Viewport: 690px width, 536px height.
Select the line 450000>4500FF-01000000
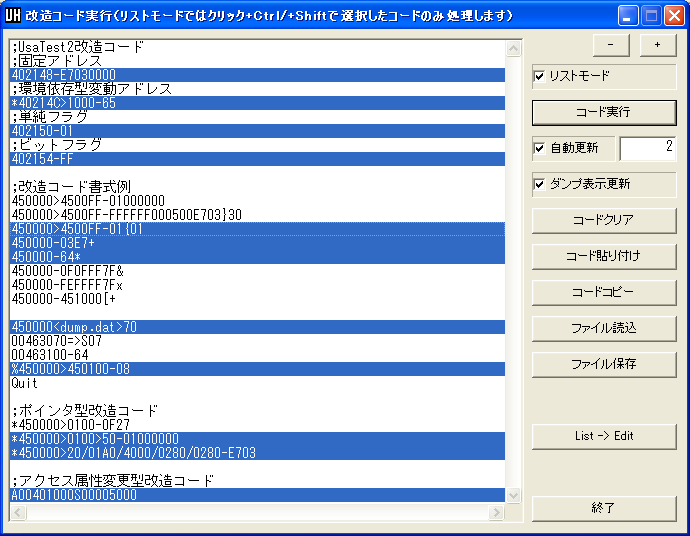tap(257, 201)
